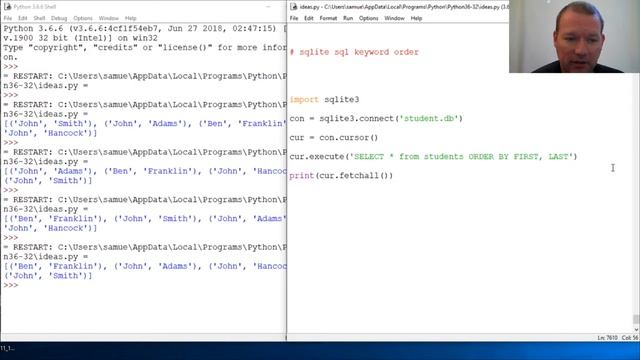Click the Col 56 status bar indicator
This screenshot has width=640, height=360.
[x=630, y=338]
